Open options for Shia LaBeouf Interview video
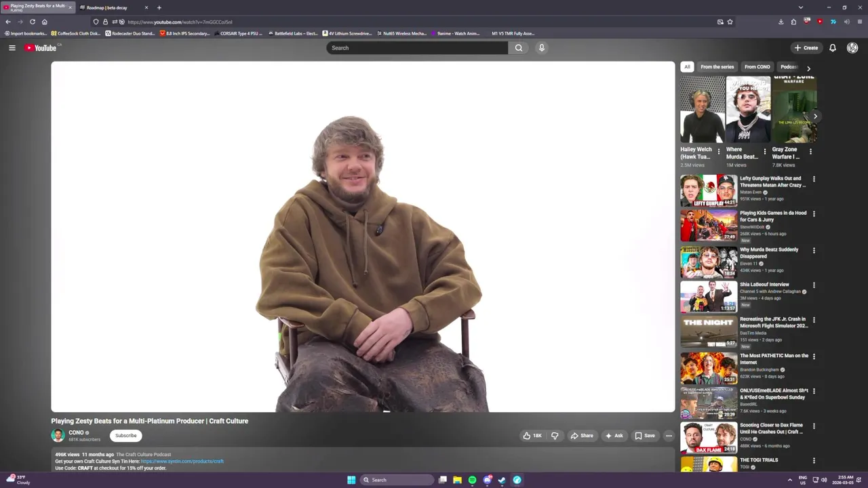Image resolution: width=868 pixels, height=488 pixels. tap(814, 285)
